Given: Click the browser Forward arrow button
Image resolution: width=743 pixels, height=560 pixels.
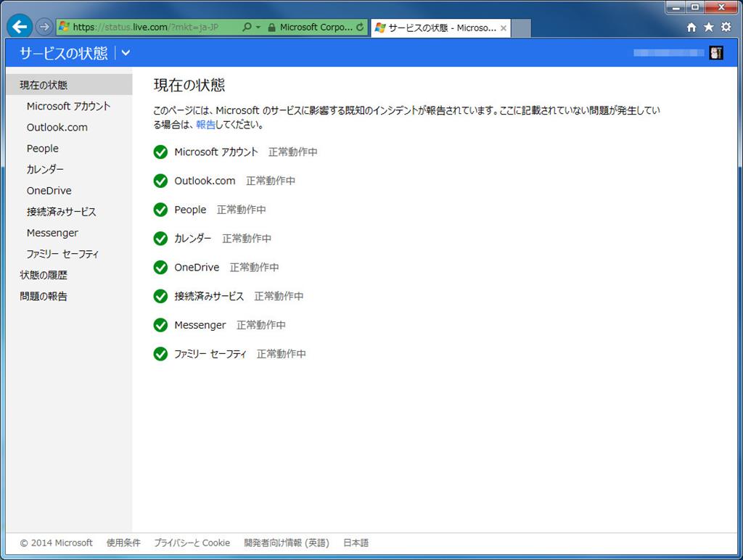Looking at the screenshot, I should tap(44, 27).
